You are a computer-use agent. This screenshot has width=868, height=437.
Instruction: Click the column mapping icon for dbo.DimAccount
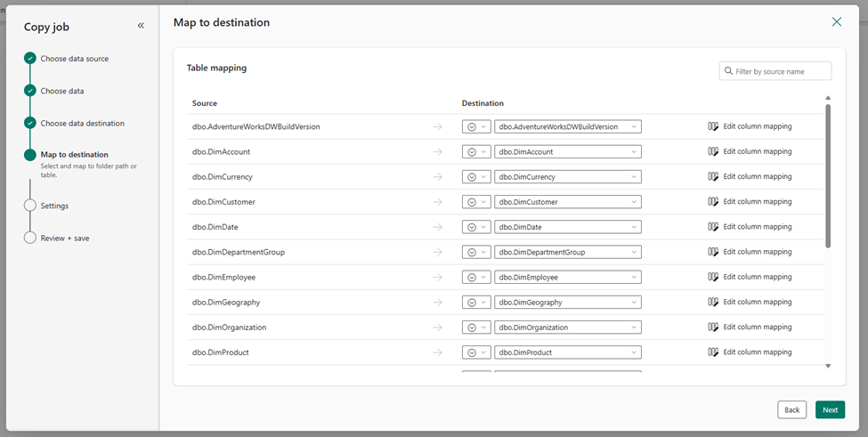click(x=713, y=151)
